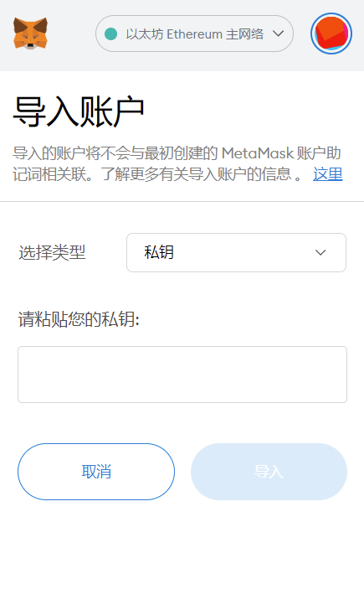Click the 导入账户 page heading
The image size is (364, 615).
pyautogui.click(x=79, y=112)
